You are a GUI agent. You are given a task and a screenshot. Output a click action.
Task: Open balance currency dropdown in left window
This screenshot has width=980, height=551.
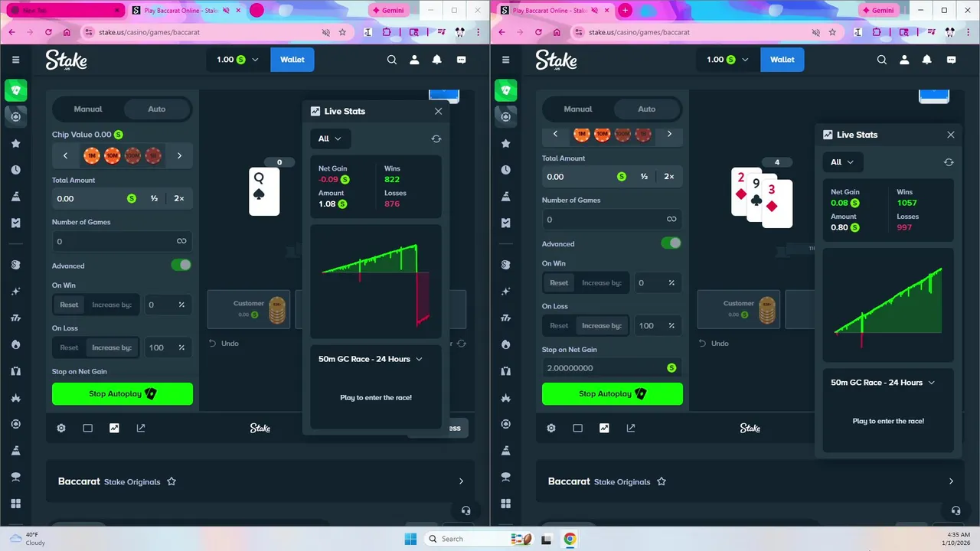tap(238, 60)
